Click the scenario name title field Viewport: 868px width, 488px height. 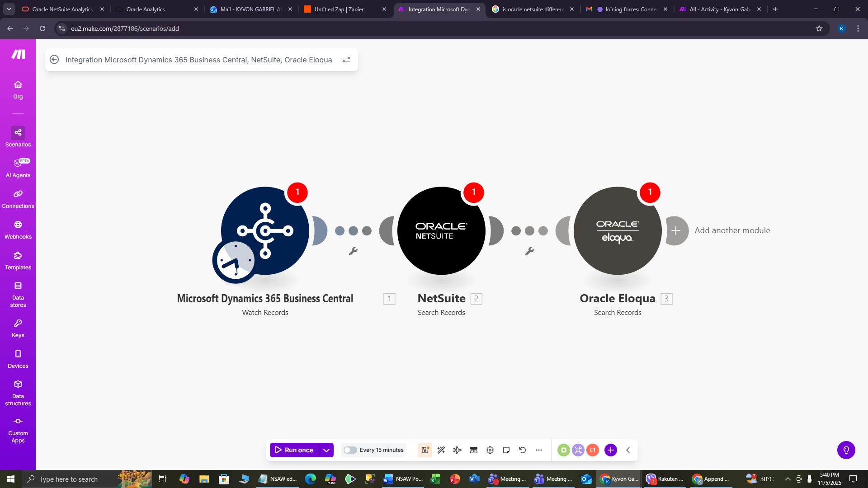[x=198, y=60]
